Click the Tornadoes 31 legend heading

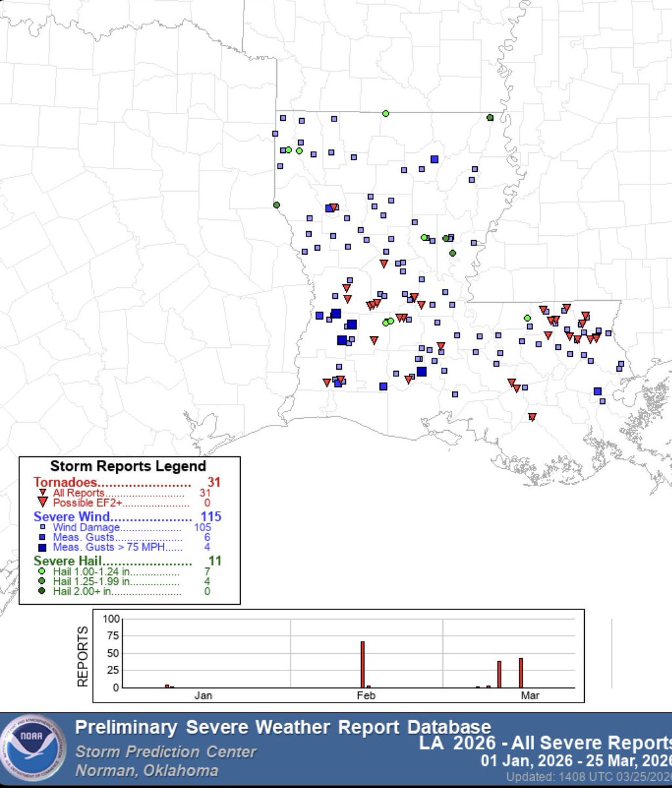point(127,482)
